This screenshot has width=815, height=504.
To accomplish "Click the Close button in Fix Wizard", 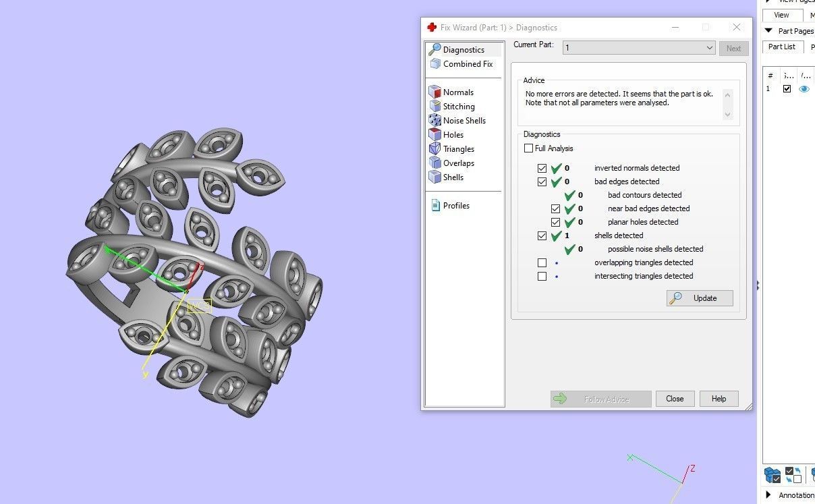I will (675, 399).
